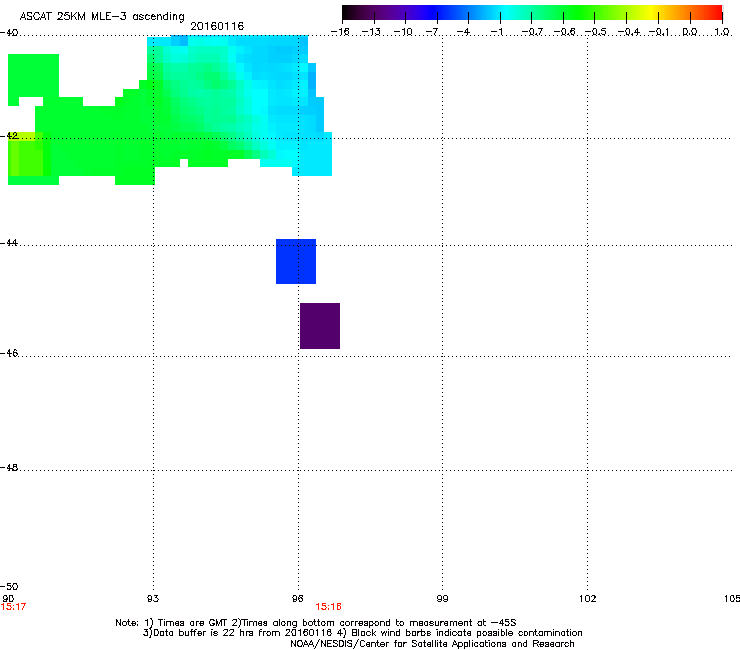Viewport: 740px width, 650px height.
Task: Click the dark purple data square near -45
Action: [320, 326]
